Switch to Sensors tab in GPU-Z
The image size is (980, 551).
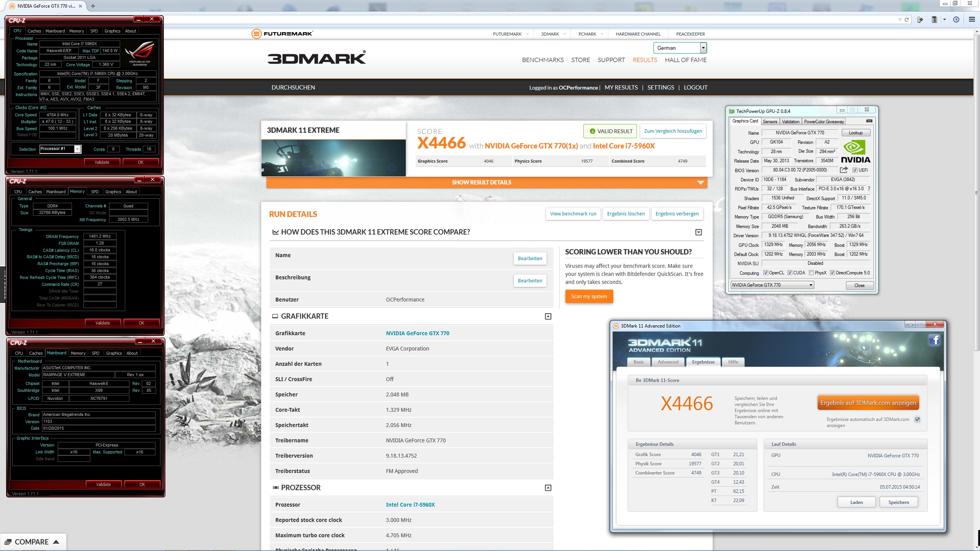click(770, 122)
